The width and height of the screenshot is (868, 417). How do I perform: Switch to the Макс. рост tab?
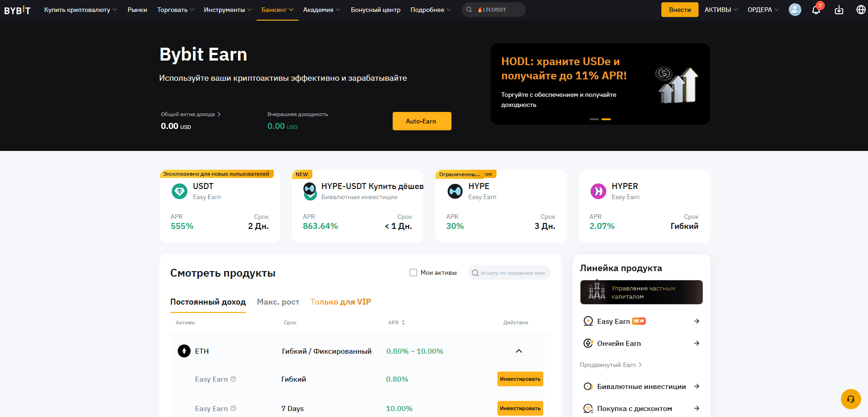coord(278,302)
